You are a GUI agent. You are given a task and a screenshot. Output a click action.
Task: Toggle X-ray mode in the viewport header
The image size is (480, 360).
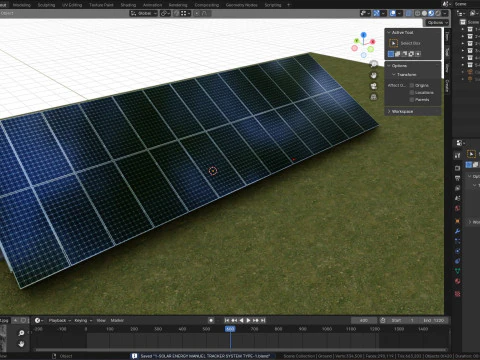(409, 13)
